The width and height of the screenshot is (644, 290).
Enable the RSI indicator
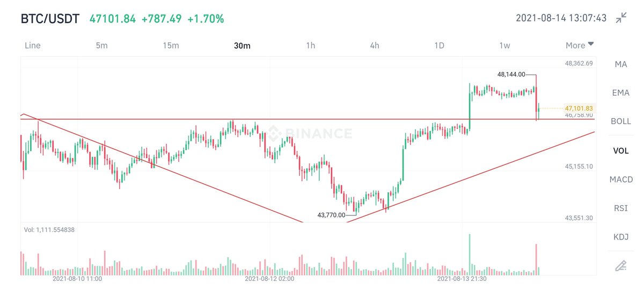point(621,208)
